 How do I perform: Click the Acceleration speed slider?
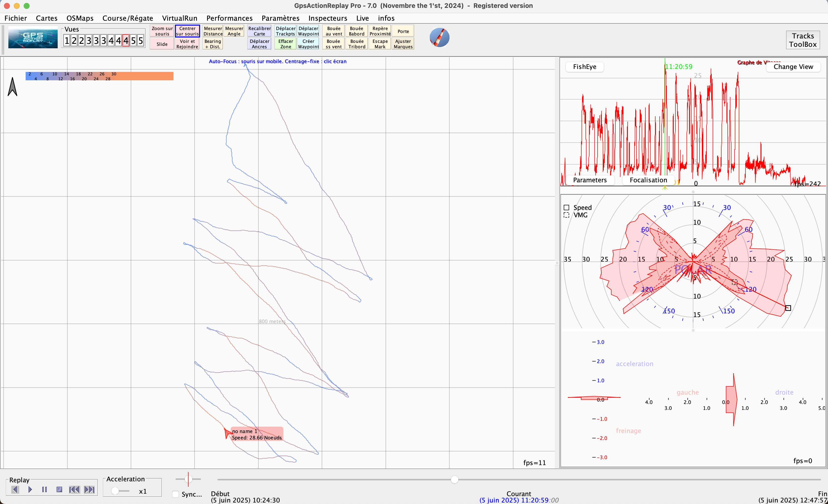(x=120, y=491)
